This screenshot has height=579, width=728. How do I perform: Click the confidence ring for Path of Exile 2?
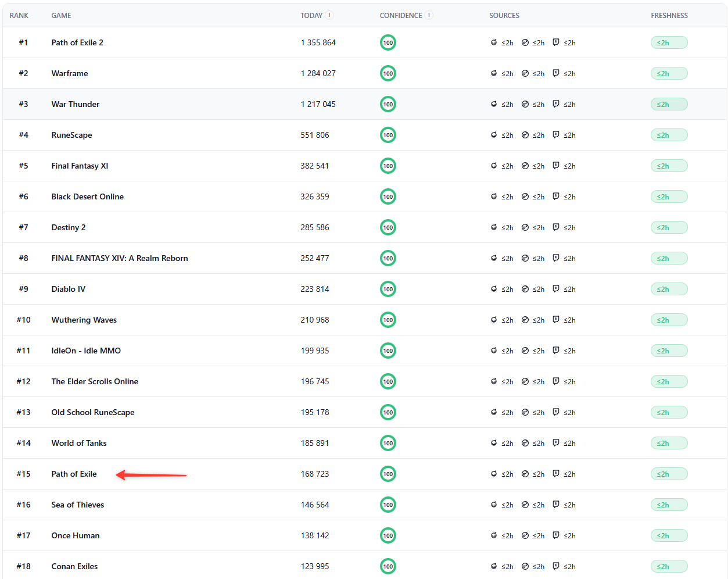click(x=388, y=42)
